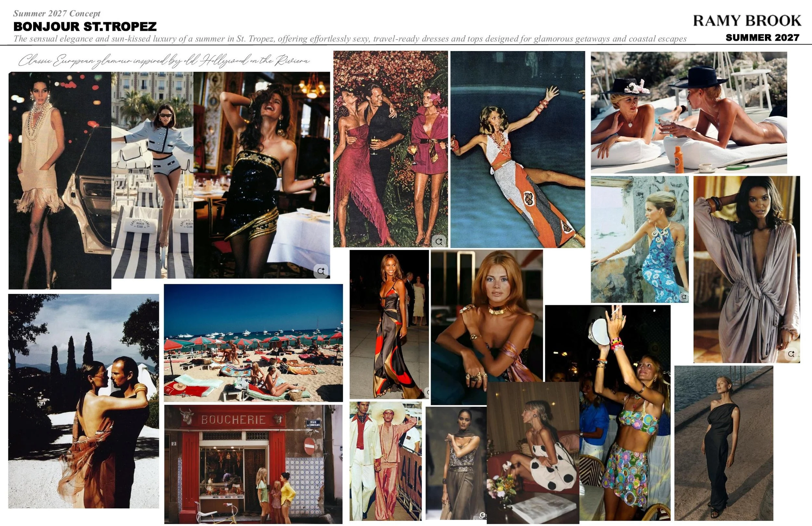Select the polka dot dress lounge photo
The image size is (812, 526).
533,453
